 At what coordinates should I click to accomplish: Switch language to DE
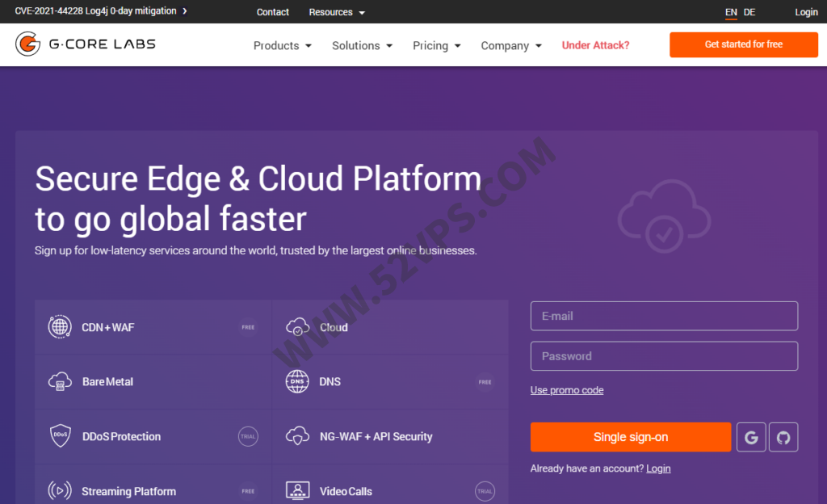point(749,12)
